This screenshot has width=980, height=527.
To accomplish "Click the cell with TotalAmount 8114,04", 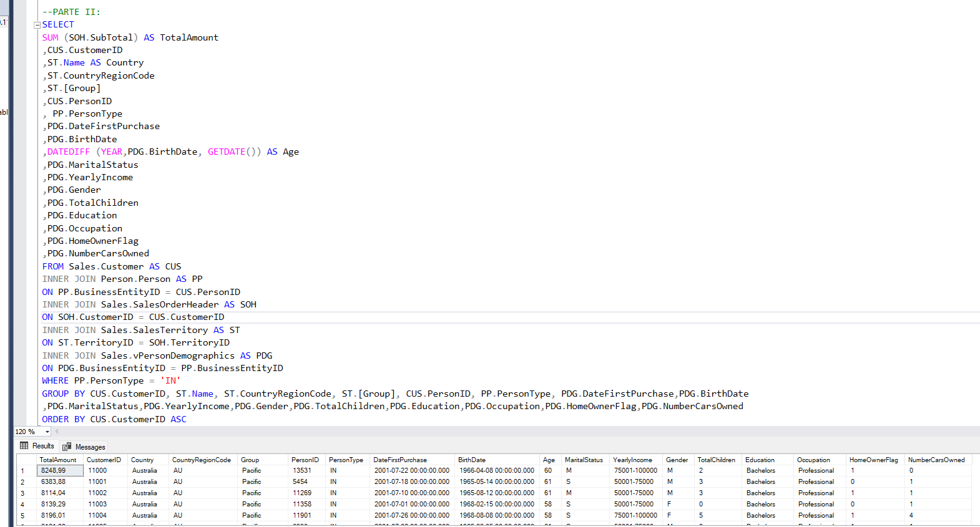I will [x=60, y=493].
